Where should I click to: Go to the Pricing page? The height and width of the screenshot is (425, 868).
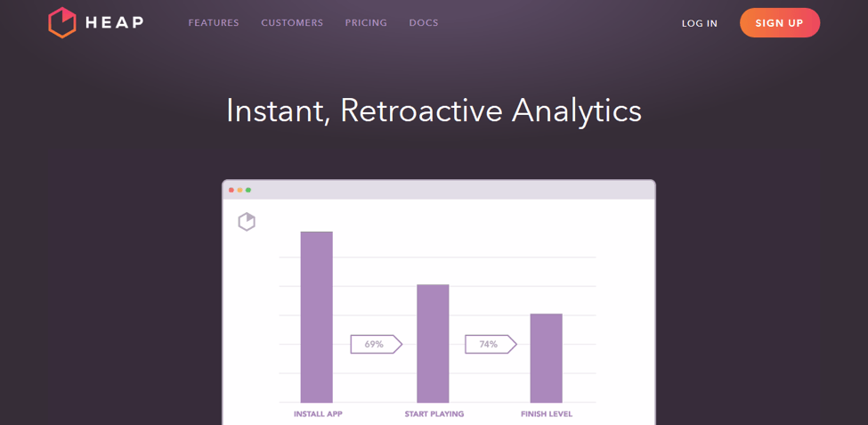[366, 22]
